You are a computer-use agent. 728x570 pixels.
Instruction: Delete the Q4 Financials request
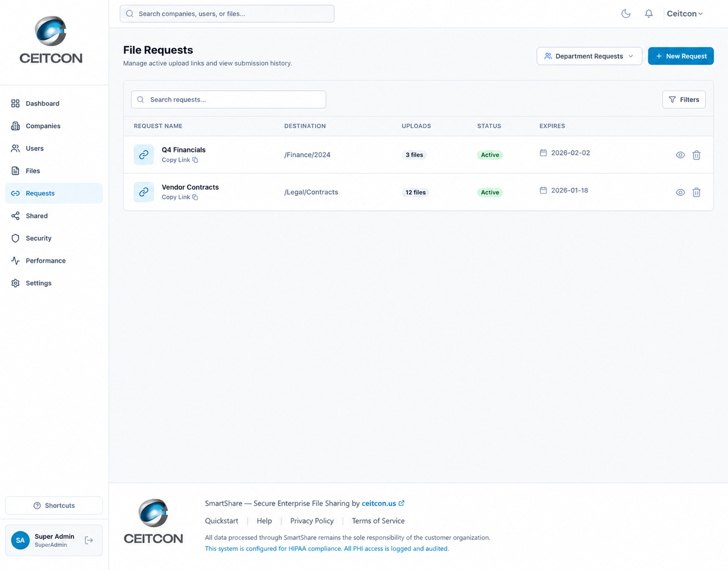click(697, 155)
